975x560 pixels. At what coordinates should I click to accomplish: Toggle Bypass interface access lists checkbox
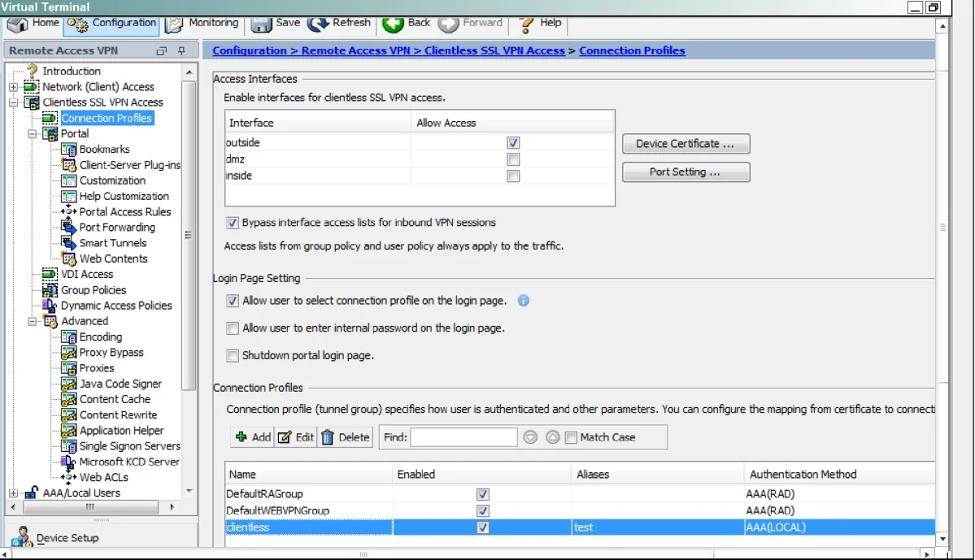pos(233,223)
